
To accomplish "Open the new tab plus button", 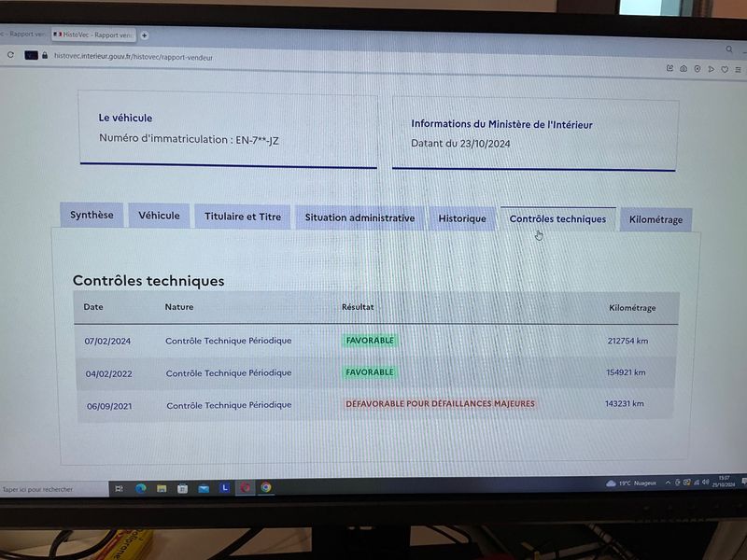I will pyautogui.click(x=145, y=35).
